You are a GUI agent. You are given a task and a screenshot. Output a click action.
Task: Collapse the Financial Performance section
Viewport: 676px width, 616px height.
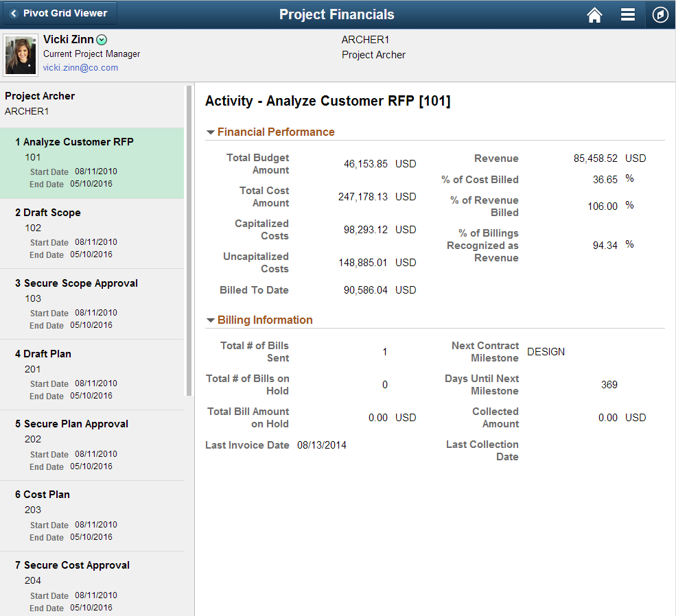click(x=210, y=132)
